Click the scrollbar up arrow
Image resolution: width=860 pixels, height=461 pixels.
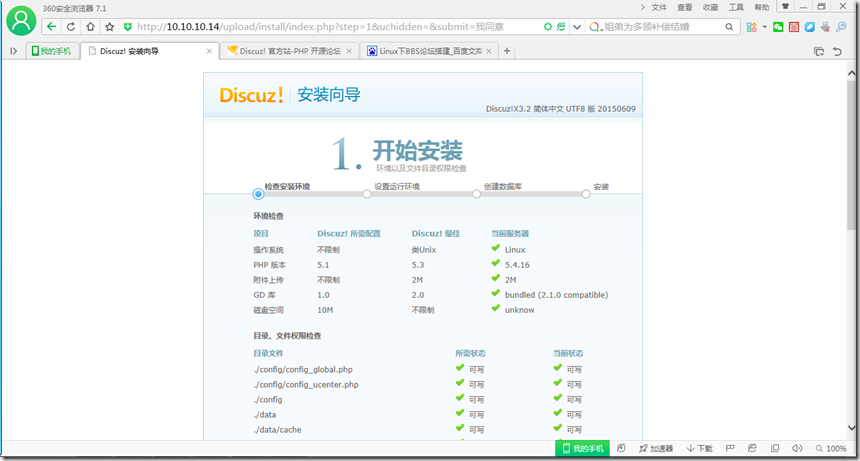851,72
